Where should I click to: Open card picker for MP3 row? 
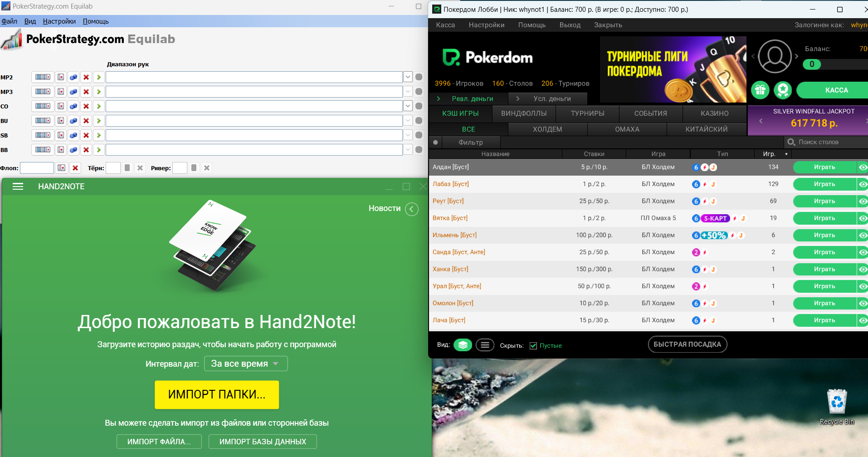tap(61, 92)
